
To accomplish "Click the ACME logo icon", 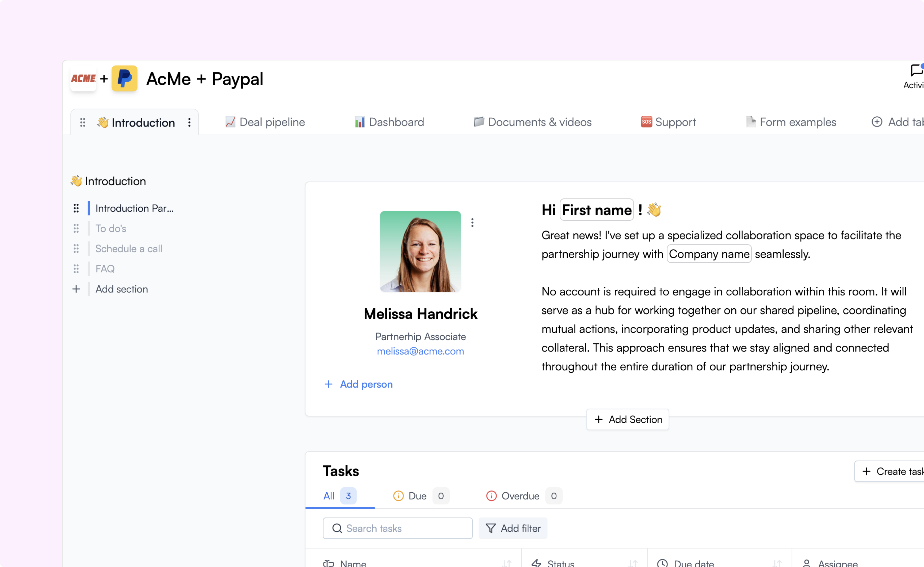I will click(83, 78).
